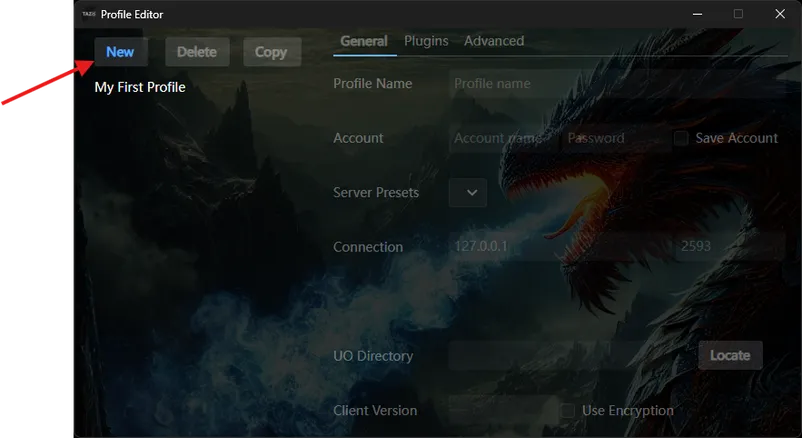This screenshot has height=438, width=802.
Task: Expand the Server Presets dropdown
Action: (x=468, y=192)
